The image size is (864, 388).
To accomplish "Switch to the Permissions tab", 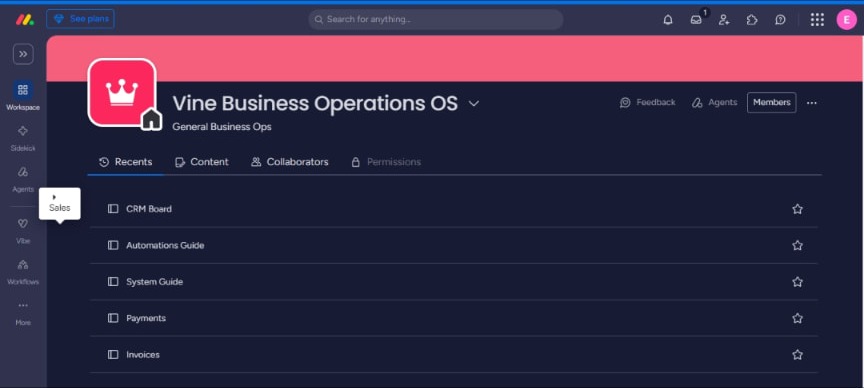I will coord(386,162).
